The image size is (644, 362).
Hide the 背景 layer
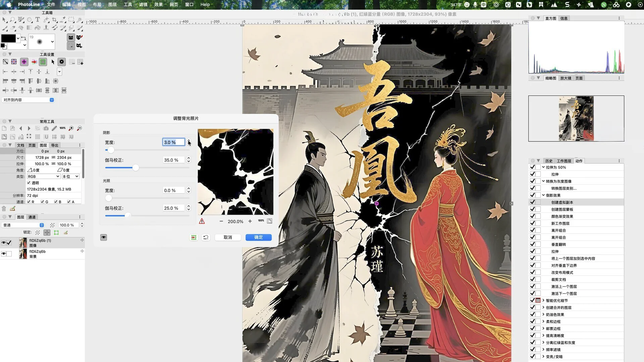tap(4, 254)
